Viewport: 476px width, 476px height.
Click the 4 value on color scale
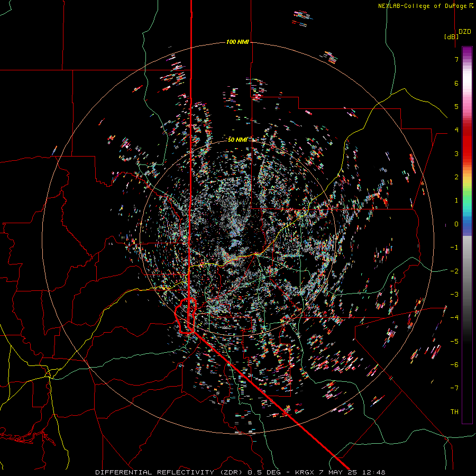(x=456, y=130)
